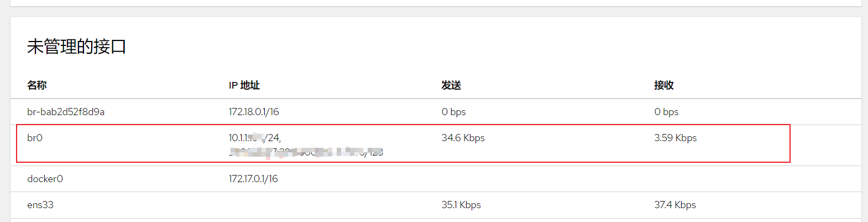Image resolution: width=868 pixels, height=222 pixels.
Task: Click the 37.4 Kbps receiving value
Action: click(674, 205)
